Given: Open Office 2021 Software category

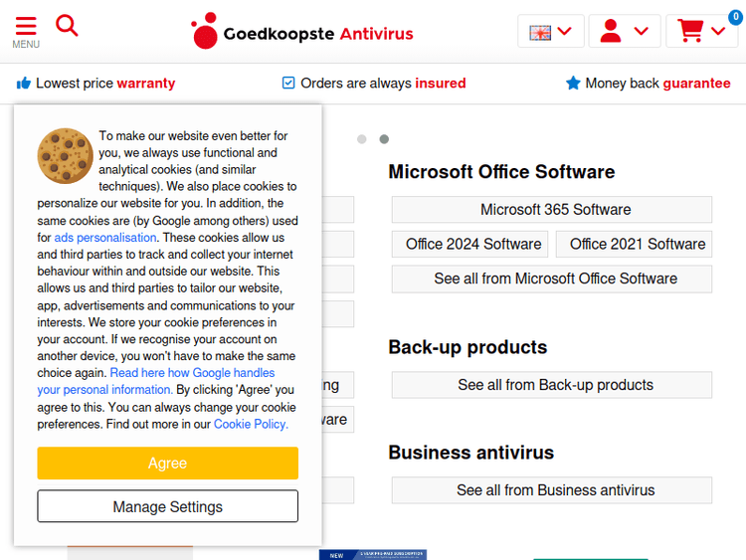Looking at the screenshot, I should tap(635, 244).
